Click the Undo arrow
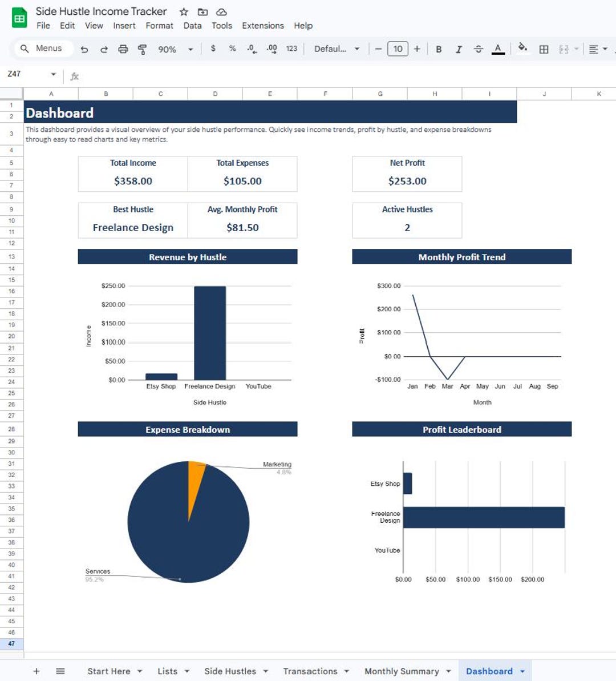 (x=84, y=49)
